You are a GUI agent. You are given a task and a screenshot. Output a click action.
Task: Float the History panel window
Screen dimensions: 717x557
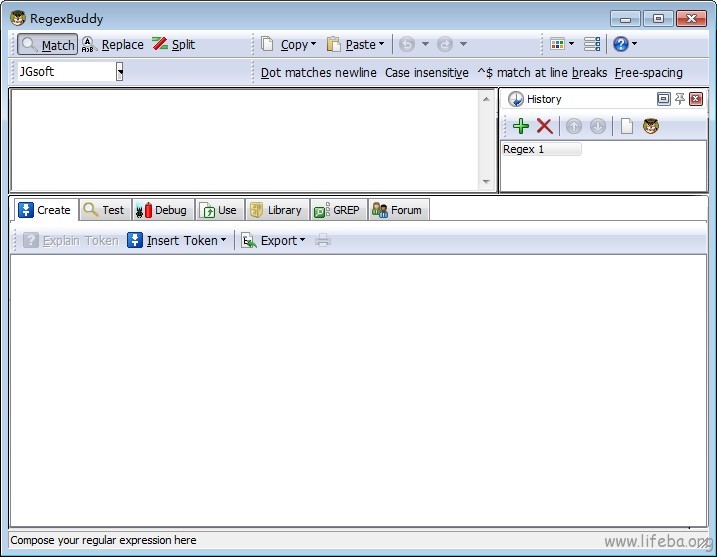tap(663, 99)
